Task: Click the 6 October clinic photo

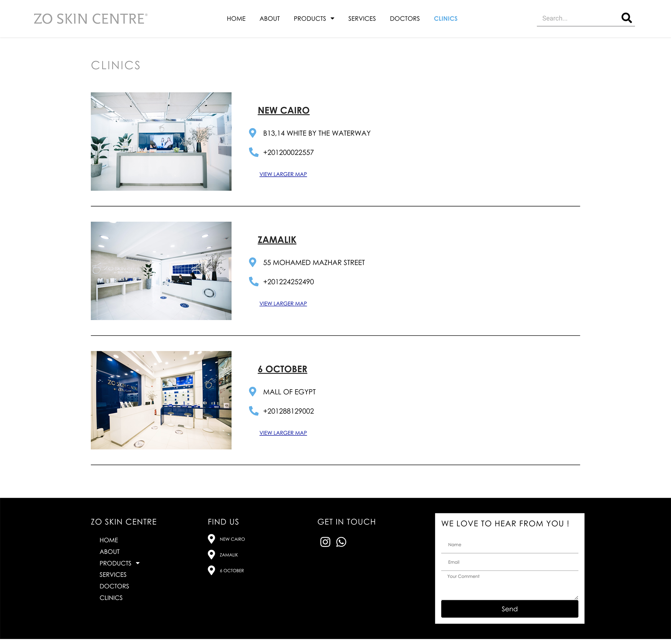Action: 161,400
